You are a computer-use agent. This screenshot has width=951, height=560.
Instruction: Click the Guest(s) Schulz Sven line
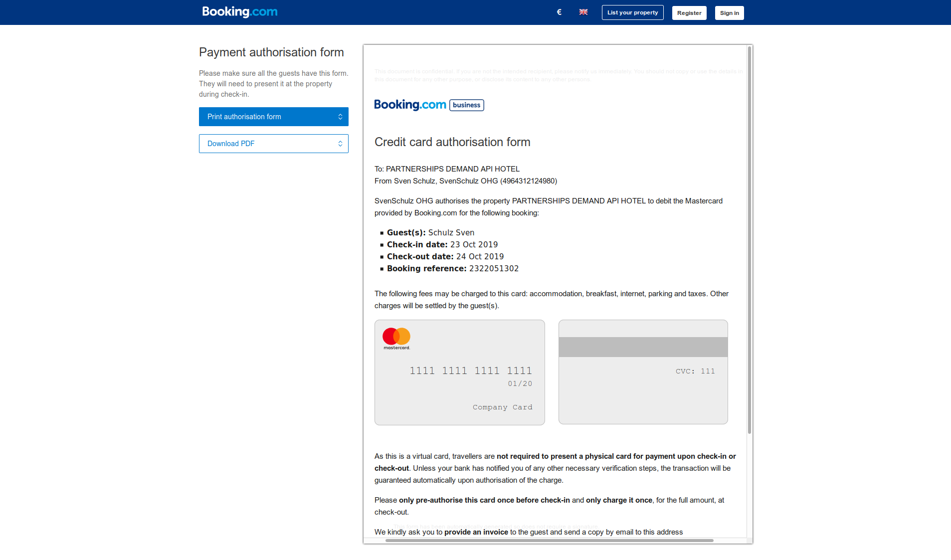click(431, 232)
